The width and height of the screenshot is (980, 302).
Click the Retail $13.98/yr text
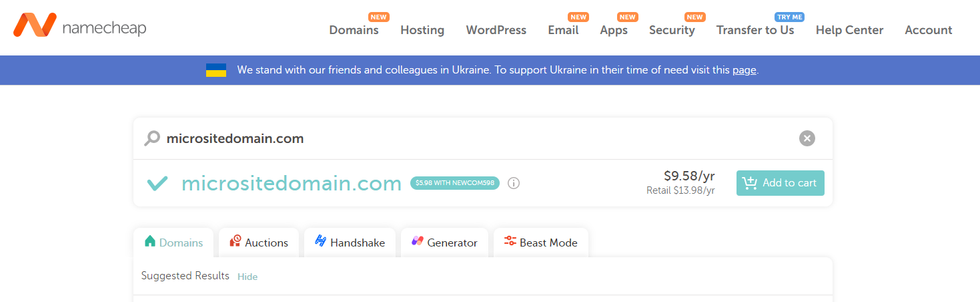[x=680, y=190]
